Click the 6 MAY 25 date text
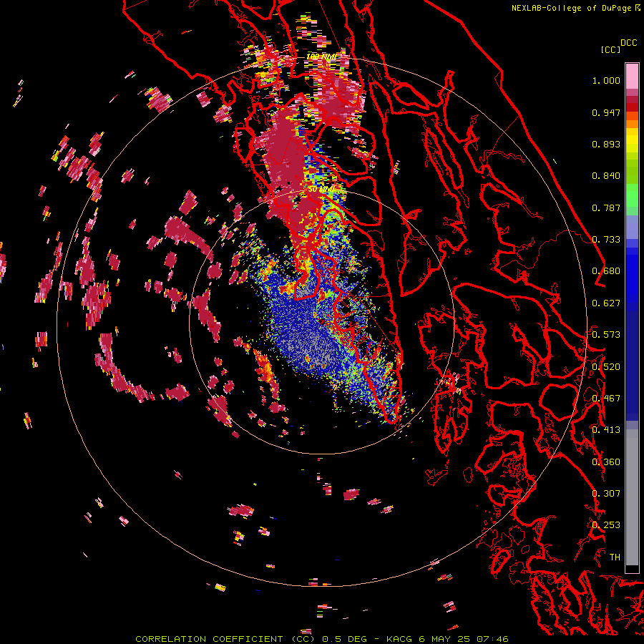Screen dimensions: 644x644 [x=444, y=639]
